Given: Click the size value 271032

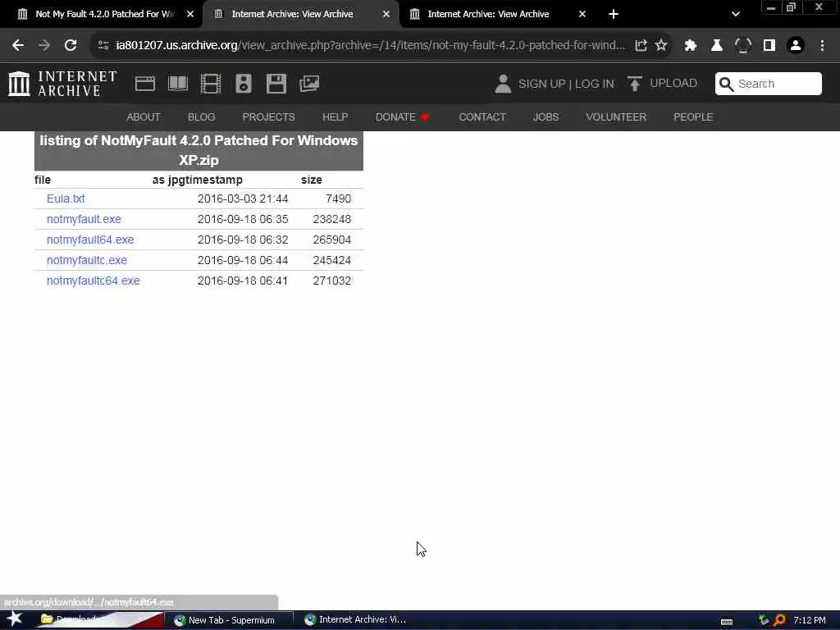Looking at the screenshot, I should (331, 281).
